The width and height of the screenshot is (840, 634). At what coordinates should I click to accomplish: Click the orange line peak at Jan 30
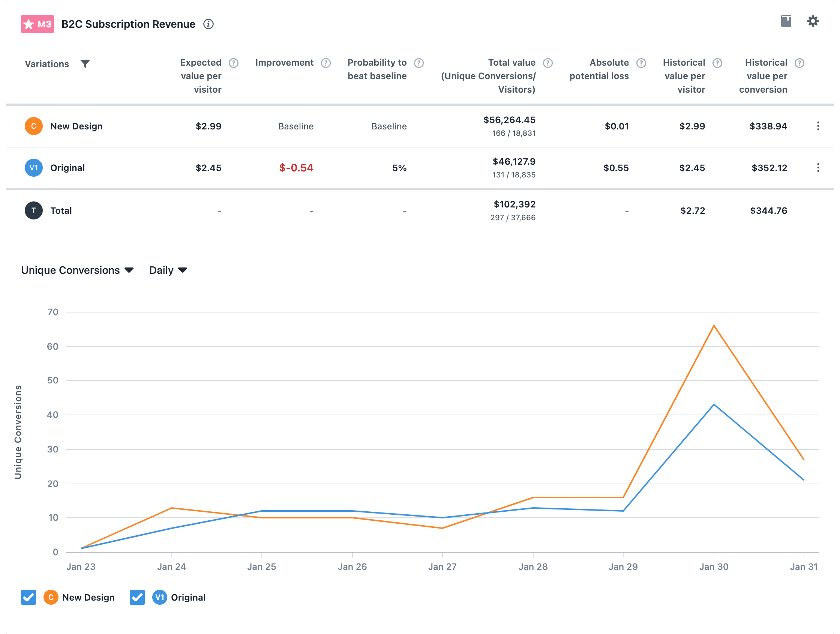click(714, 326)
